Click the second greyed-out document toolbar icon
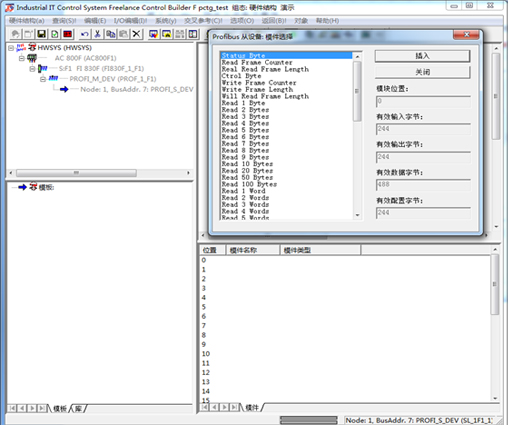508x425 pixels. [28, 34]
